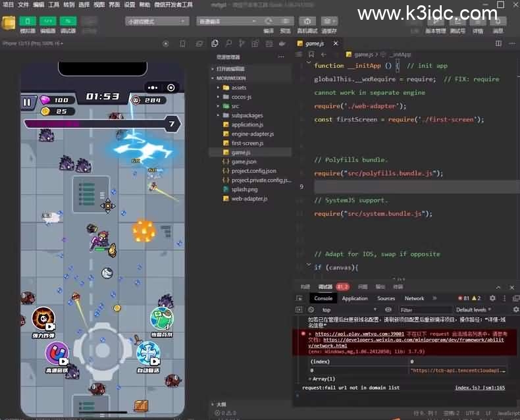Click the simulator detach window icon

(x=199, y=44)
